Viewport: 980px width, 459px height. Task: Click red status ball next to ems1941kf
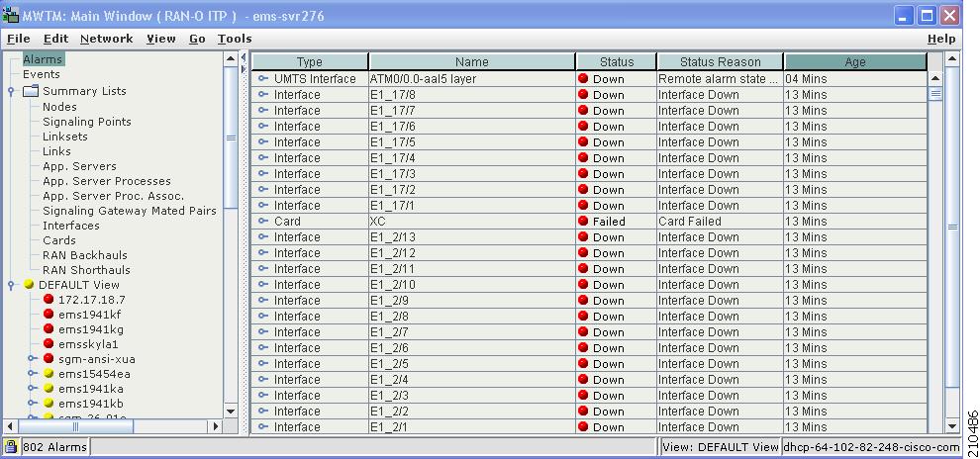49,315
